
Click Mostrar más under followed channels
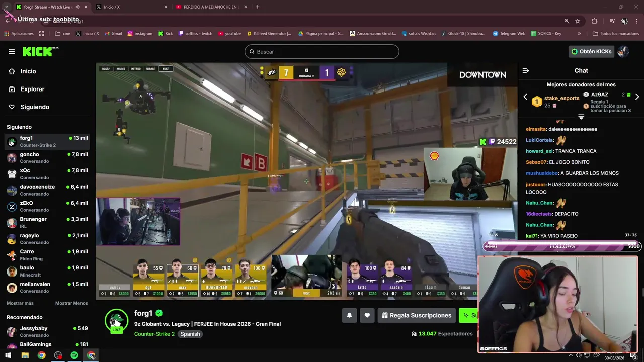click(20, 303)
